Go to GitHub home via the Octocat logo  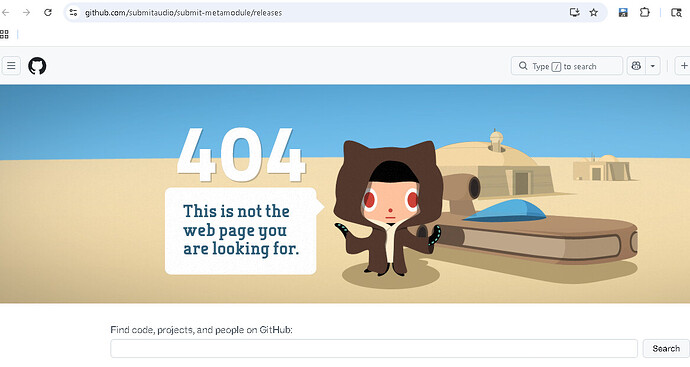click(37, 66)
